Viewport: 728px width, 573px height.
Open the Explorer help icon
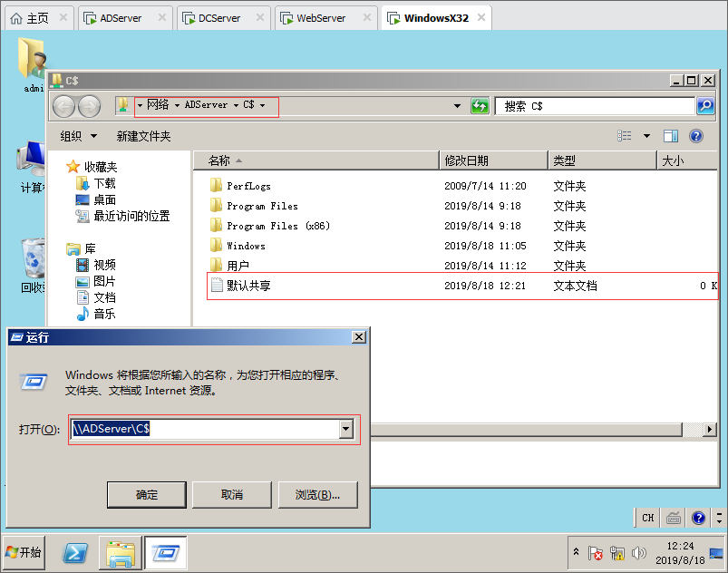point(696,136)
